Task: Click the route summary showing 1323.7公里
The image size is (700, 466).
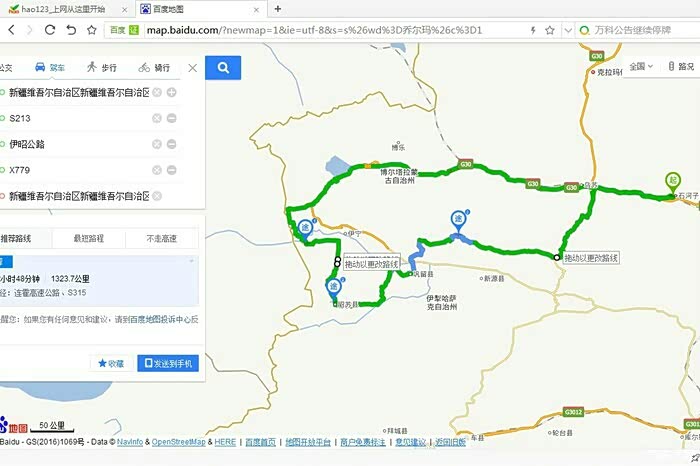Action: (99, 281)
